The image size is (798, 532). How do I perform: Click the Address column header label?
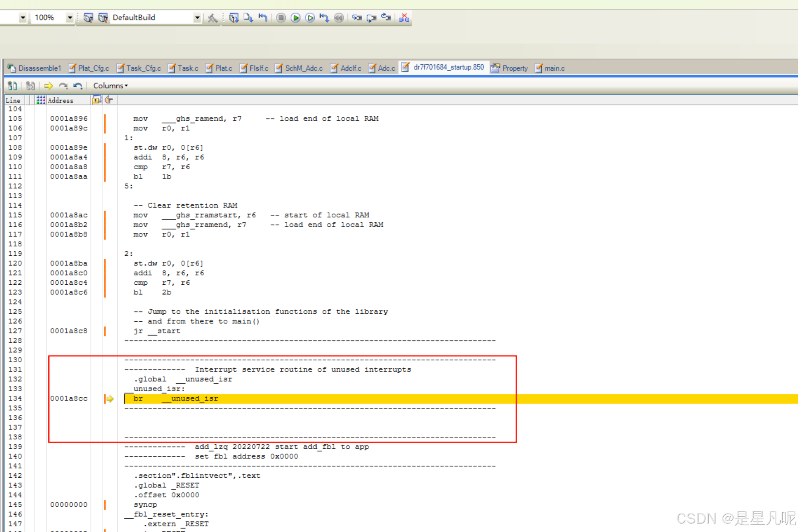click(x=60, y=101)
